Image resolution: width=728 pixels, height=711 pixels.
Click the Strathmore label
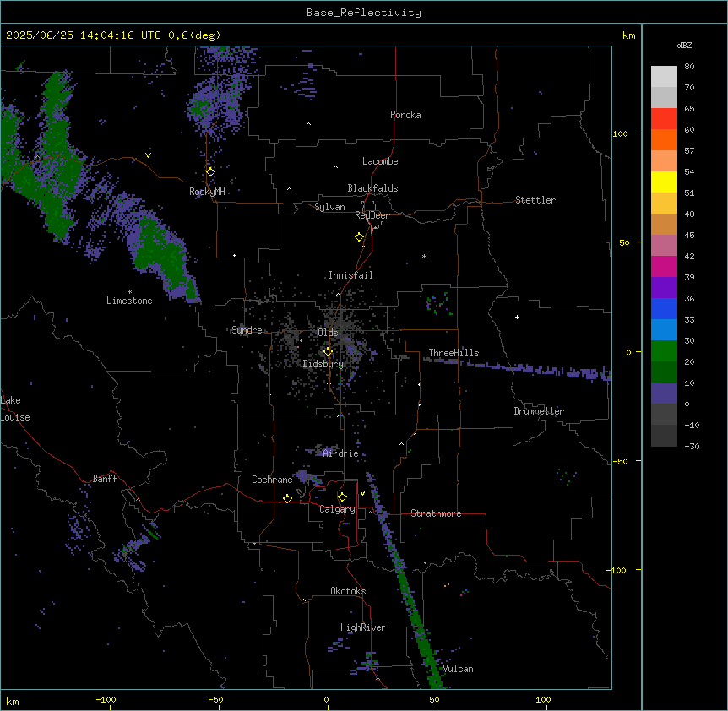point(436,513)
